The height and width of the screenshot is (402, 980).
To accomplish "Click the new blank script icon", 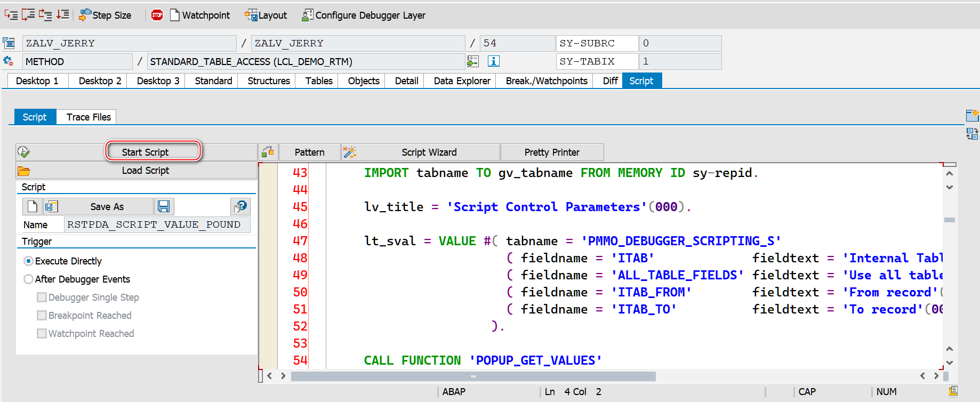I will pos(33,206).
